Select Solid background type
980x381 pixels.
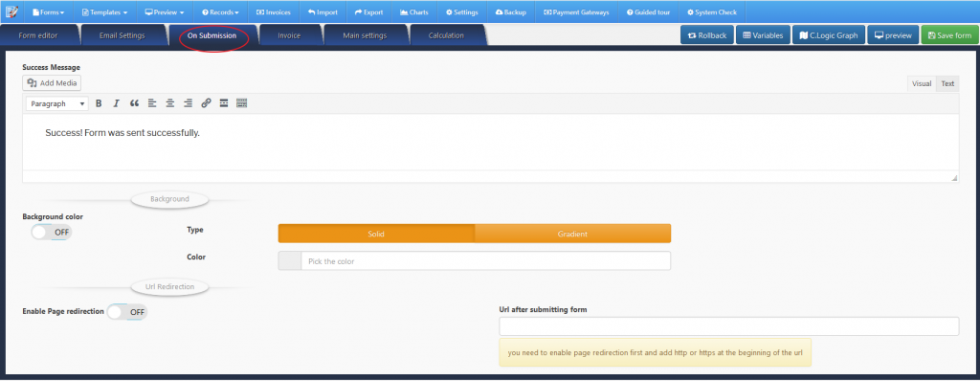[x=376, y=234]
